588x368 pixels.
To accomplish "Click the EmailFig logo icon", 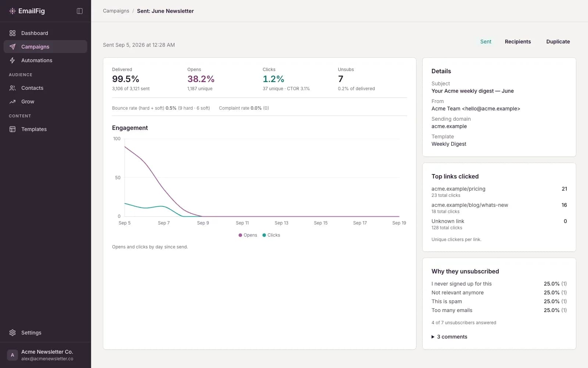I will 12,11.
